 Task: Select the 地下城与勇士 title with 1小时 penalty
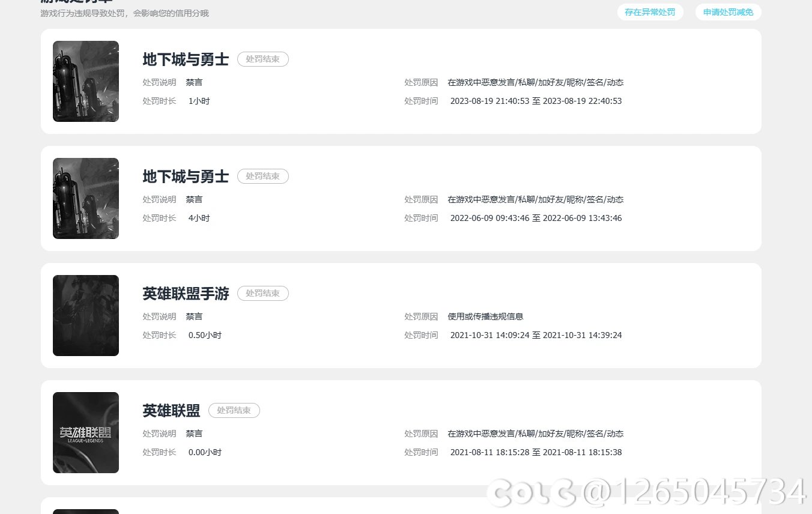pos(186,59)
